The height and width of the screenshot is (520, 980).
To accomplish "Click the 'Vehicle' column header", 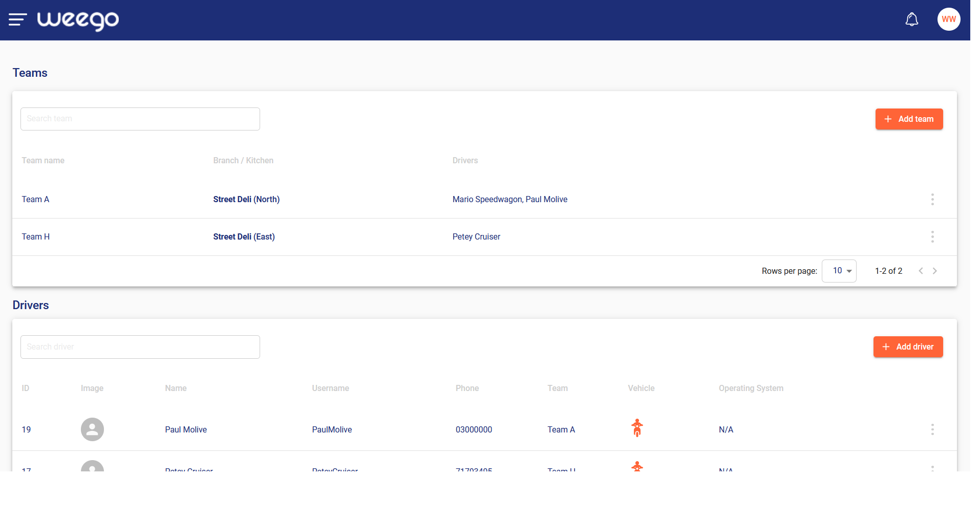I will (641, 388).
